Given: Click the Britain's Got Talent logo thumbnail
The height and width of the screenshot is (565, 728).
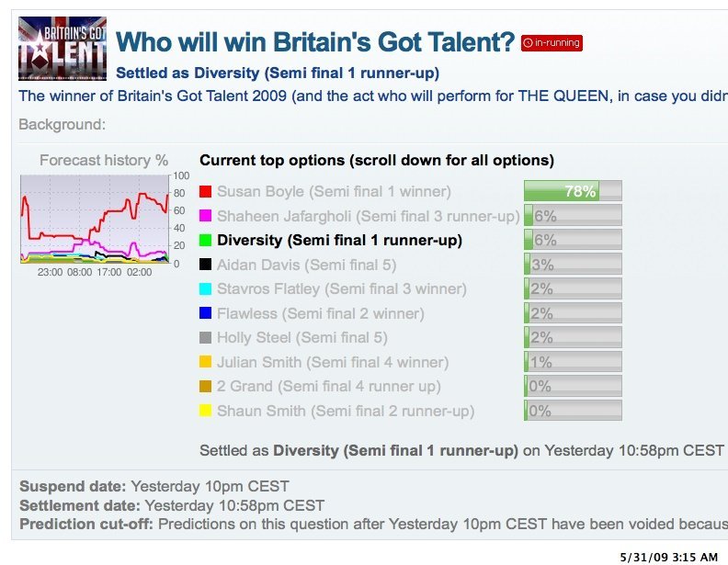Looking at the screenshot, I should (x=63, y=49).
